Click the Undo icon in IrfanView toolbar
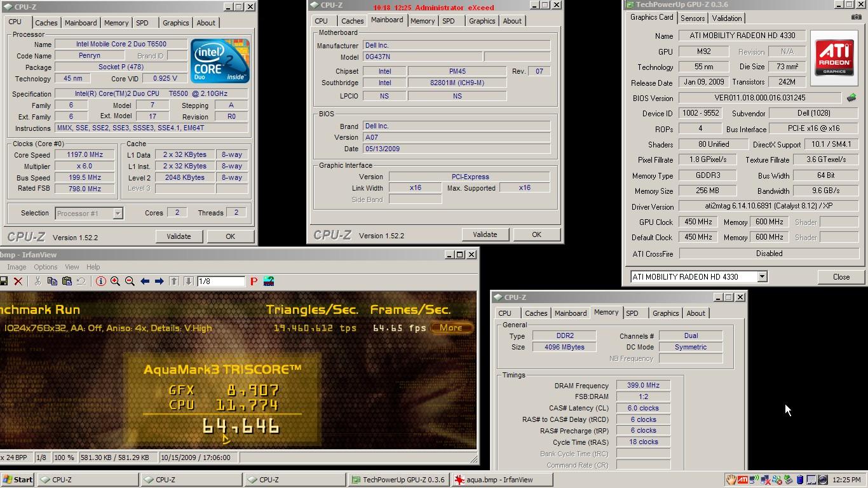 (x=81, y=281)
